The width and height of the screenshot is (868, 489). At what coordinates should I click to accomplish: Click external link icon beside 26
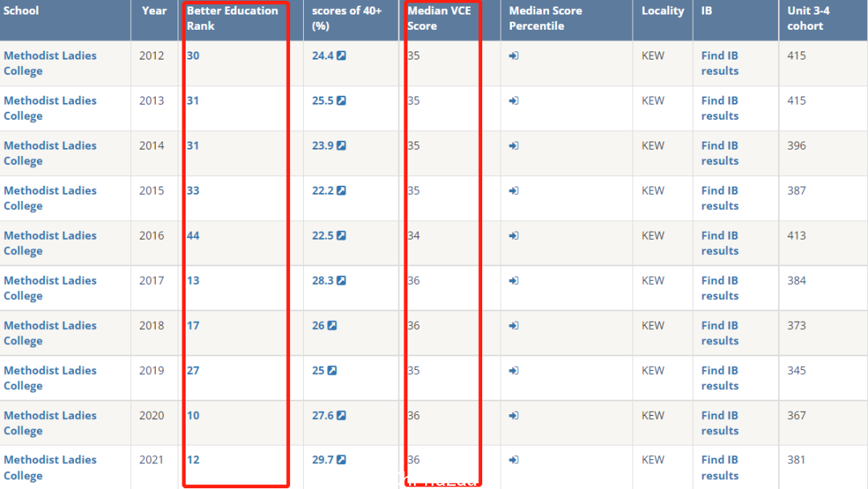click(x=332, y=325)
